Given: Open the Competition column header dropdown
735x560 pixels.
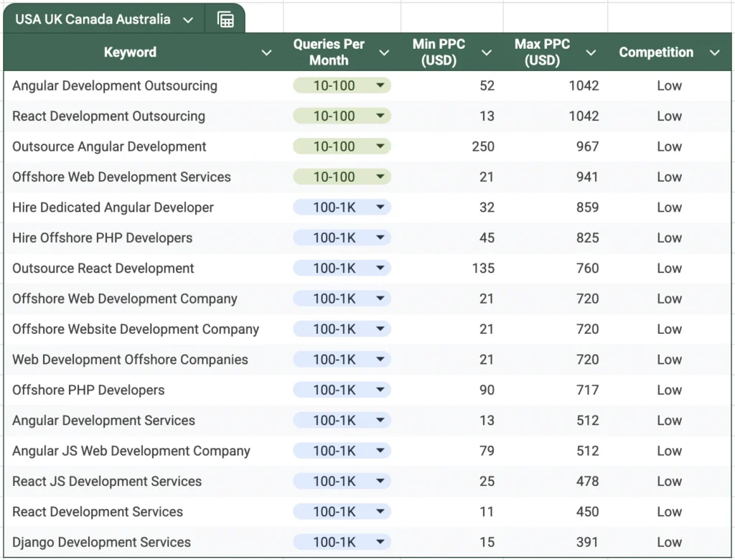Looking at the screenshot, I should tap(715, 52).
